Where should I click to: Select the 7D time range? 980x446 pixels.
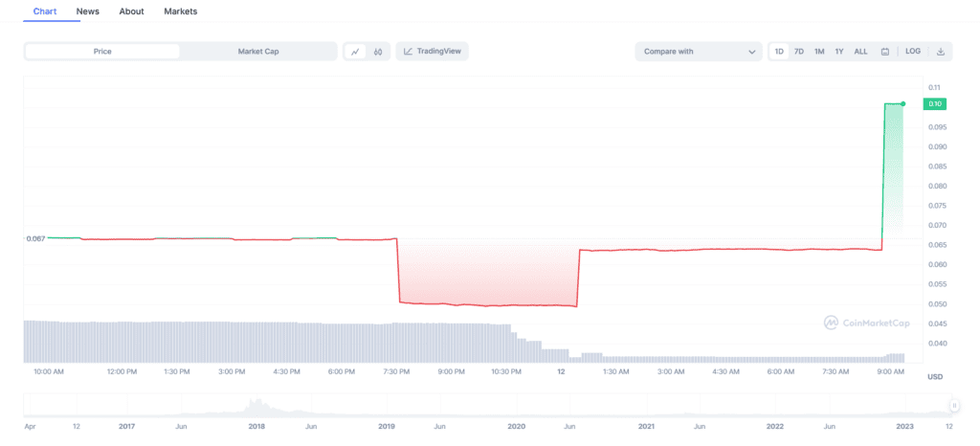799,52
